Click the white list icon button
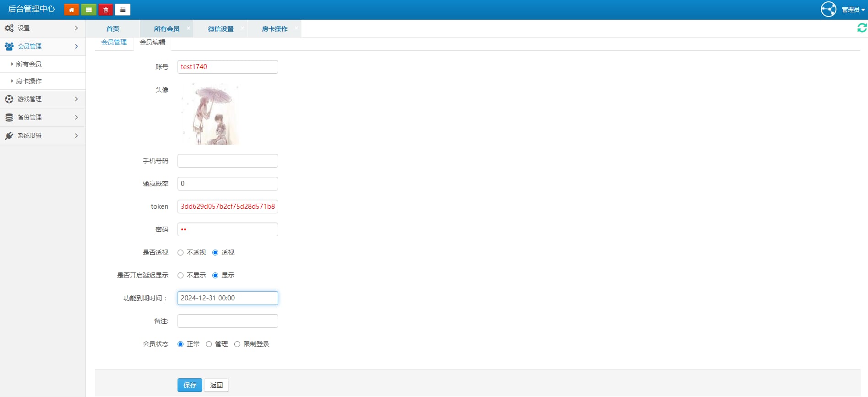Screen dimensions: 868x397 pos(123,10)
